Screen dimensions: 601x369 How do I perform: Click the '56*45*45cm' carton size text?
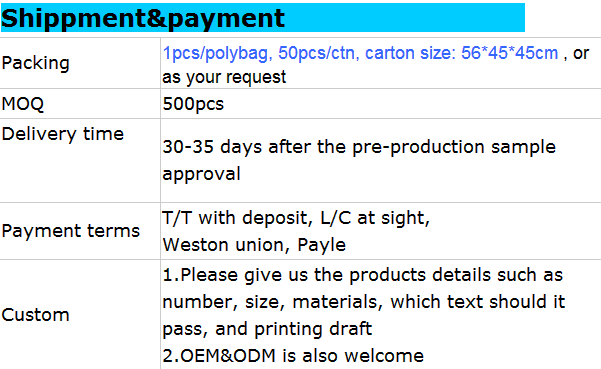coord(509,53)
